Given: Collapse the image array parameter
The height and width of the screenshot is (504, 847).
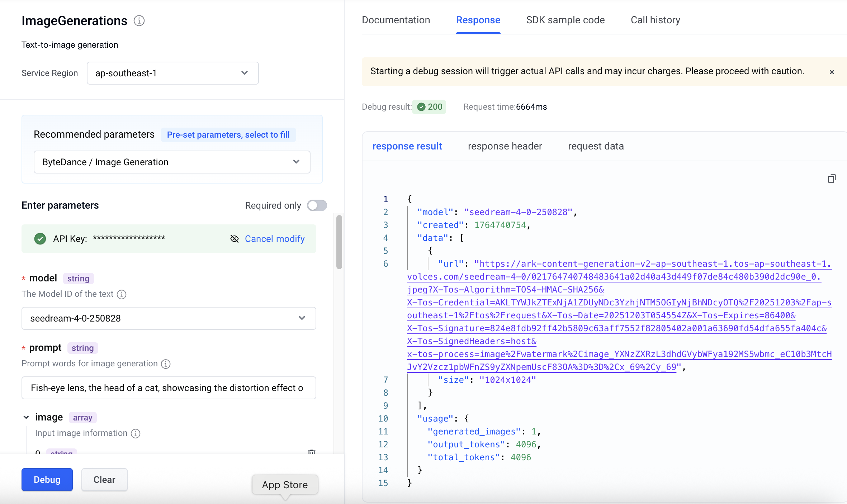Looking at the screenshot, I should [26, 417].
